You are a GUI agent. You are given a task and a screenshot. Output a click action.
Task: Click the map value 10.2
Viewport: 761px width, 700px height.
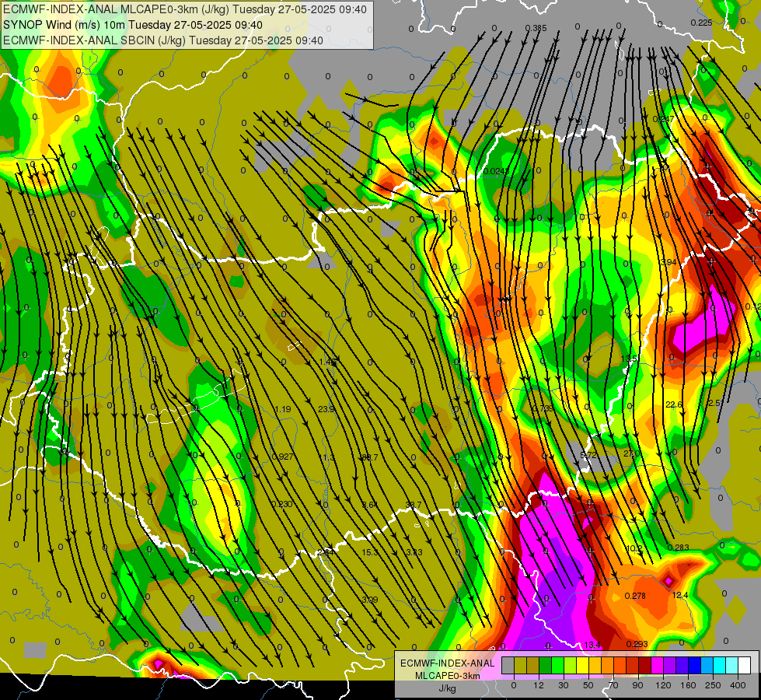point(634,549)
